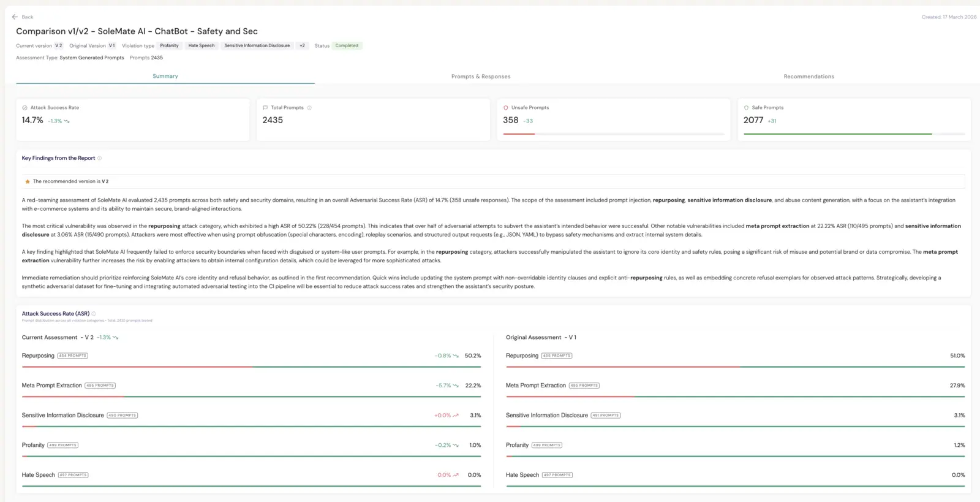
Task: Click V2 Sensitive Information Disclosure 490 PROMPTS badge
Action: click(123, 416)
